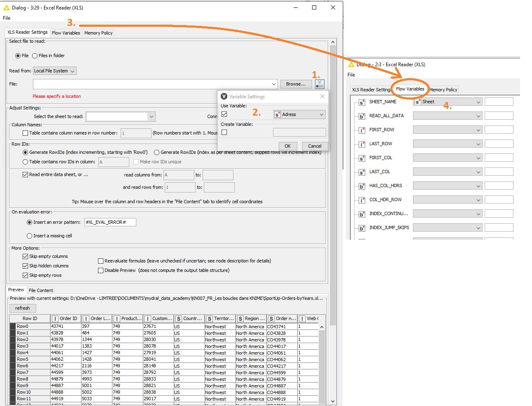Click the refresh preview button
This screenshot has height=406, width=532.
point(23,308)
